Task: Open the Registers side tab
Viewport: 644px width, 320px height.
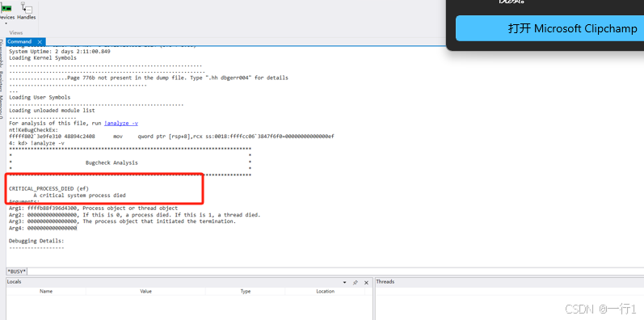Action: coord(2,82)
